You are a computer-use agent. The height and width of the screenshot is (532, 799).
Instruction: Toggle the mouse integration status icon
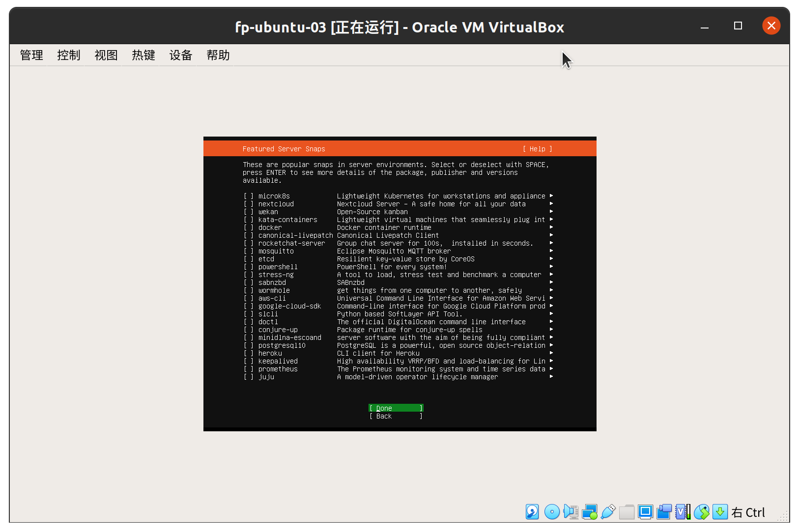click(x=701, y=512)
